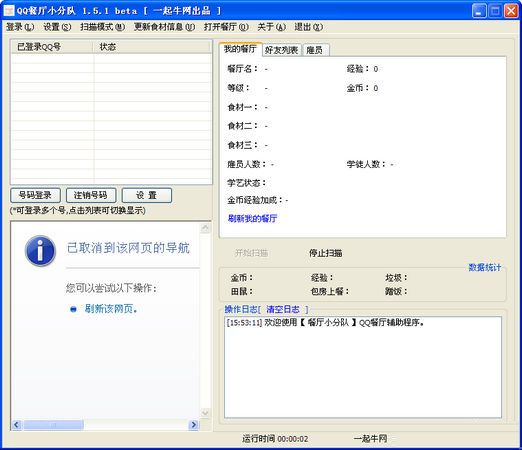This screenshot has height=450, width=522.
Task: Click the 停止扫描 button
Action: pos(326,253)
